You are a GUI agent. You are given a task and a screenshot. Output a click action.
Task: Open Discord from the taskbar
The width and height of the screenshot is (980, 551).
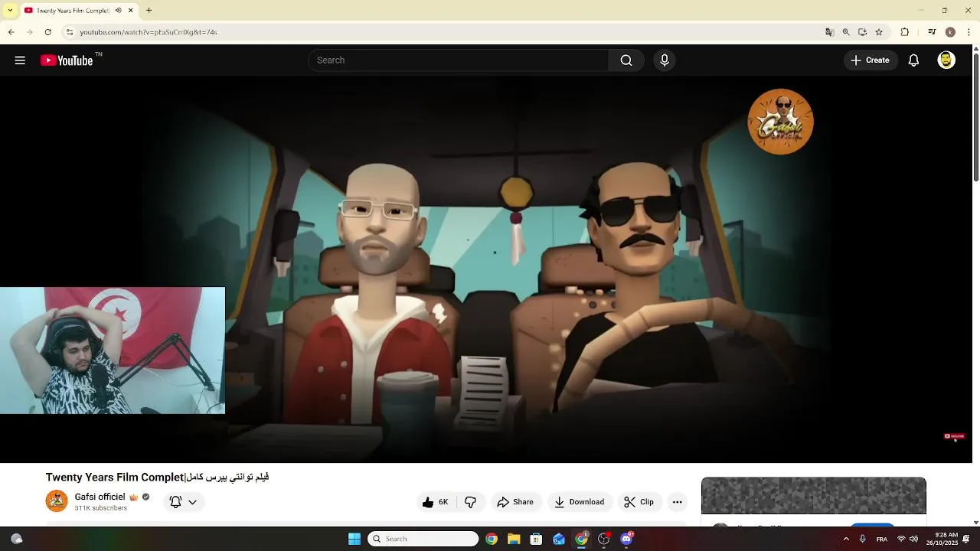point(627,539)
